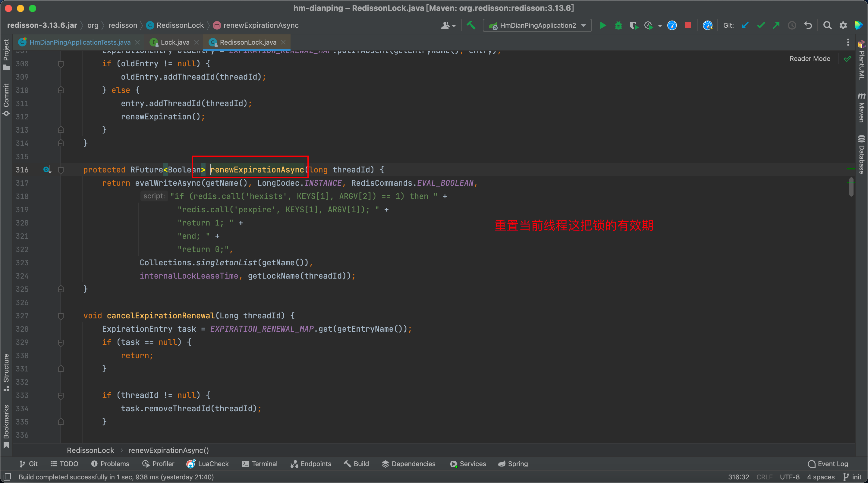Open the Database side panel

(x=861, y=154)
